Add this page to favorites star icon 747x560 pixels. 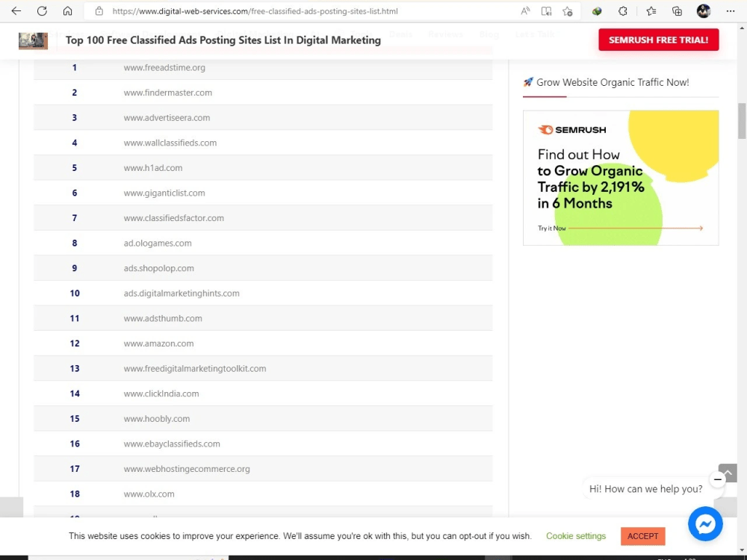[568, 11]
